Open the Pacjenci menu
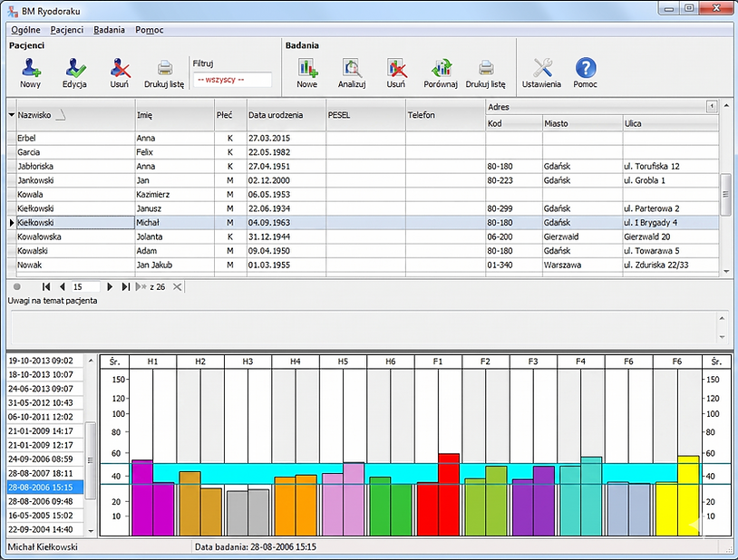This screenshot has height=560, width=738. pyautogui.click(x=67, y=30)
